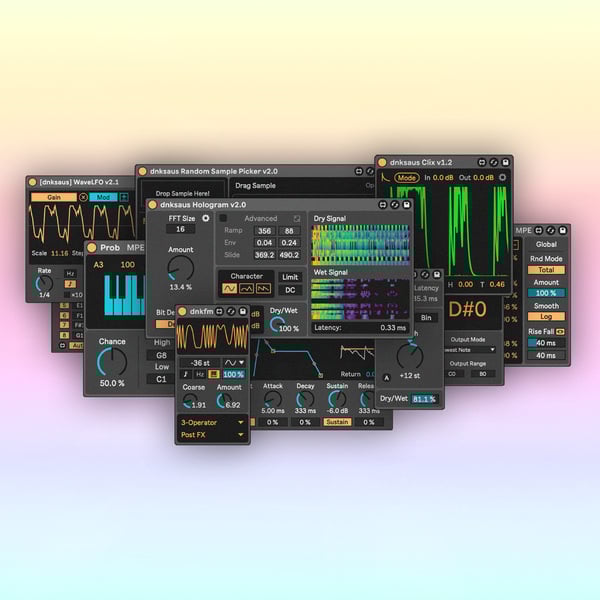Viewport: 600px width, 600px height.
Task: Click hot-swap icon in Random Sample Picker
Action: (x=370, y=171)
